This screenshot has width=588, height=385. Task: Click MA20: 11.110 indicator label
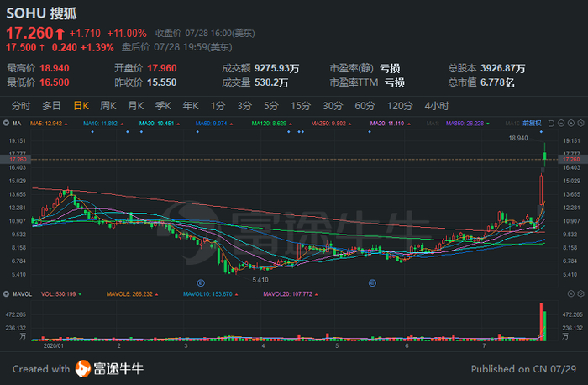point(387,123)
